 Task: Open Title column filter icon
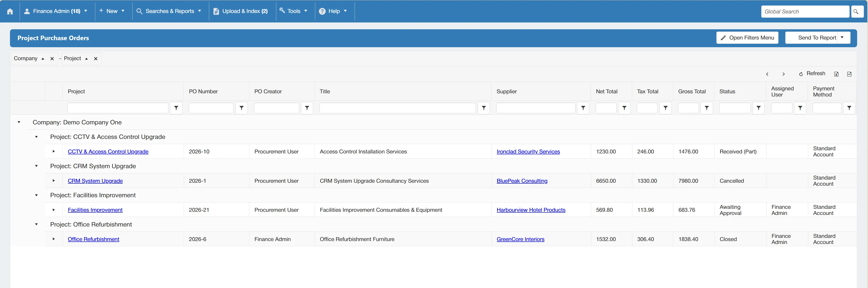click(484, 108)
